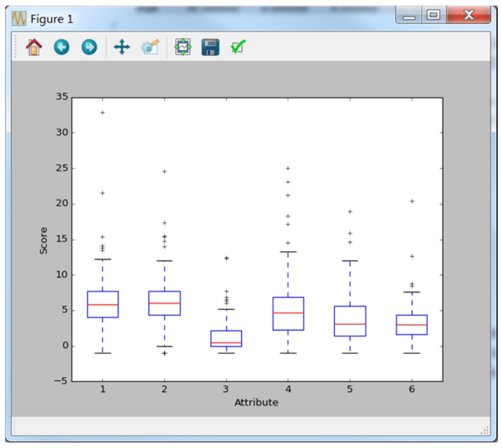
Task: Click the x-axis tick label 6
Action: [x=412, y=390]
